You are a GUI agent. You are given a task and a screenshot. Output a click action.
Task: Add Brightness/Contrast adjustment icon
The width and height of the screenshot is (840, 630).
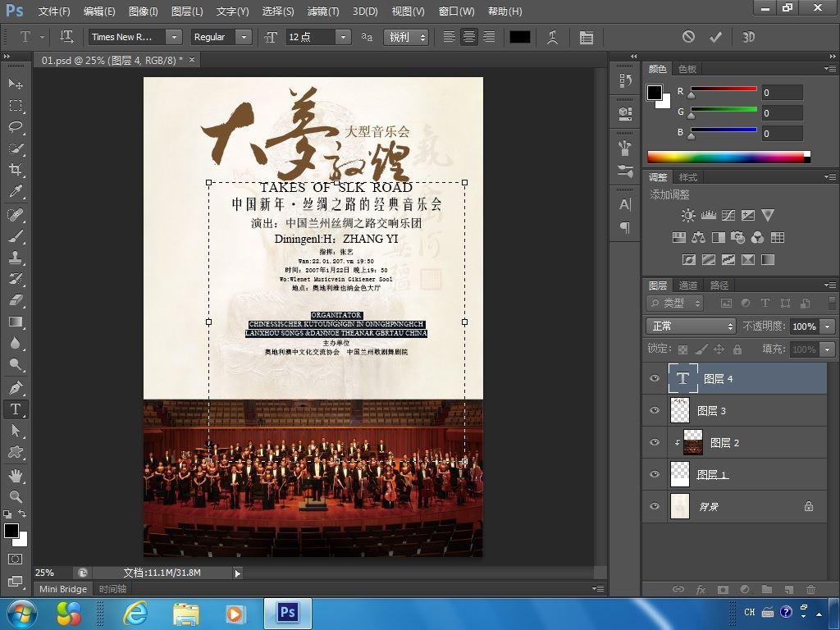[x=688, y=216]
